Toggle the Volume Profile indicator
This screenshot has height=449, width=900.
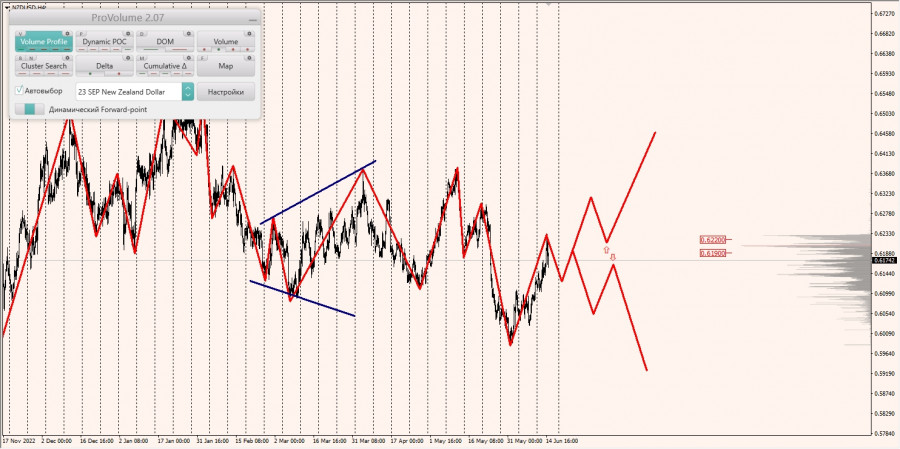44,42
